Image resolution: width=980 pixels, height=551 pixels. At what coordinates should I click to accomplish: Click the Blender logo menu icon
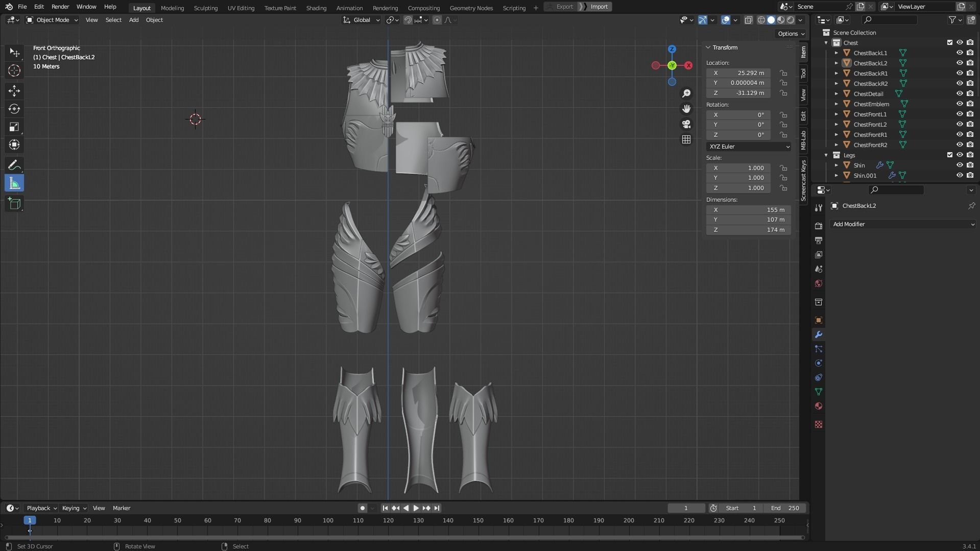click(x=9, y=7)
